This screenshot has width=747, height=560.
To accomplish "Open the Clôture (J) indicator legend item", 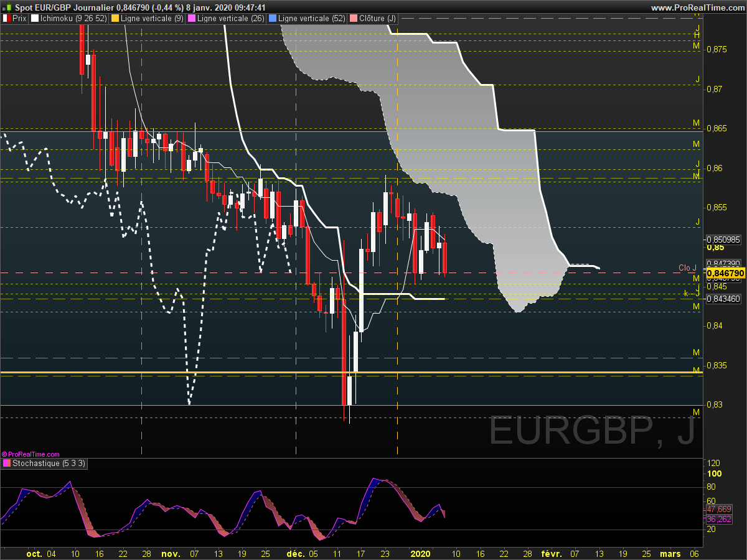I will tap(372, 19).
